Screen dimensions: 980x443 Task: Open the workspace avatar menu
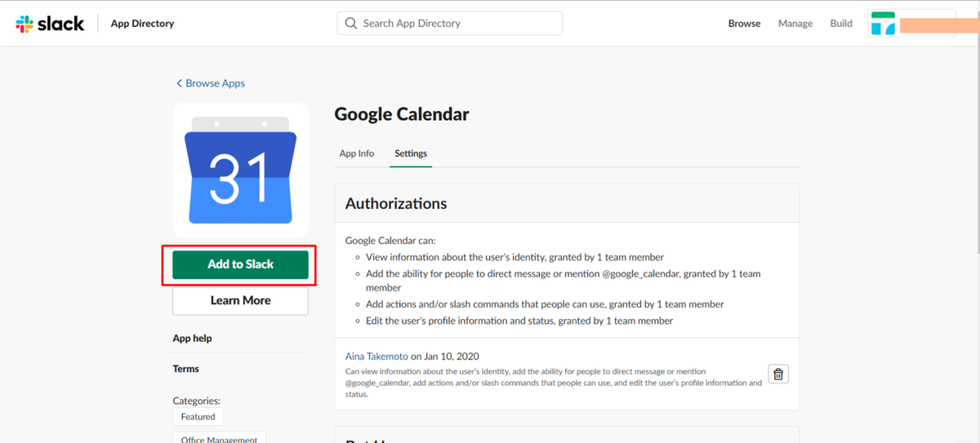pos(883,24)
